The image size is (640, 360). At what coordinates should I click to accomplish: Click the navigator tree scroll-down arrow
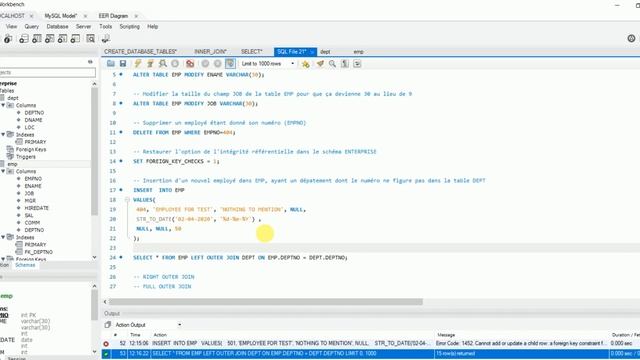click(94, 258)
